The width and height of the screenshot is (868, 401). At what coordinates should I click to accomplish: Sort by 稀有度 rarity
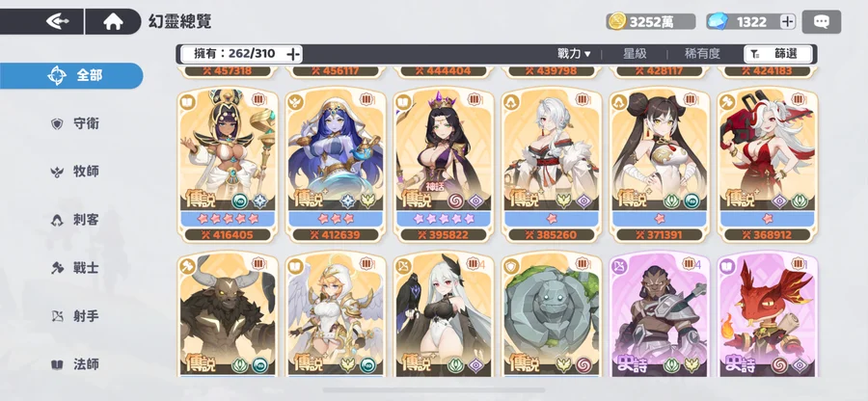(702, 54)
